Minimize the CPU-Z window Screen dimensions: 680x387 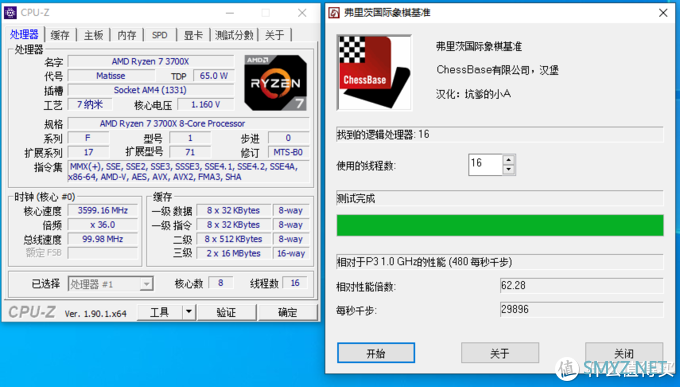(230, 13)
